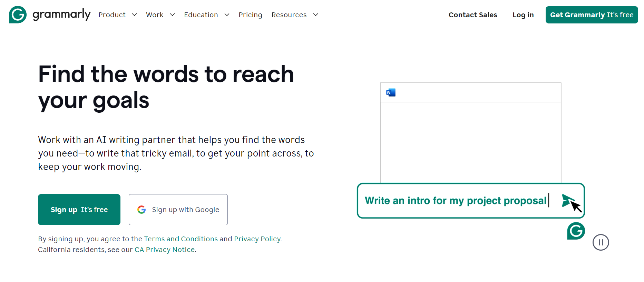The height and width of the screenshot is (282, 644).
Task: Click headline "Find the words to reach"
Action: pos(166,74)
